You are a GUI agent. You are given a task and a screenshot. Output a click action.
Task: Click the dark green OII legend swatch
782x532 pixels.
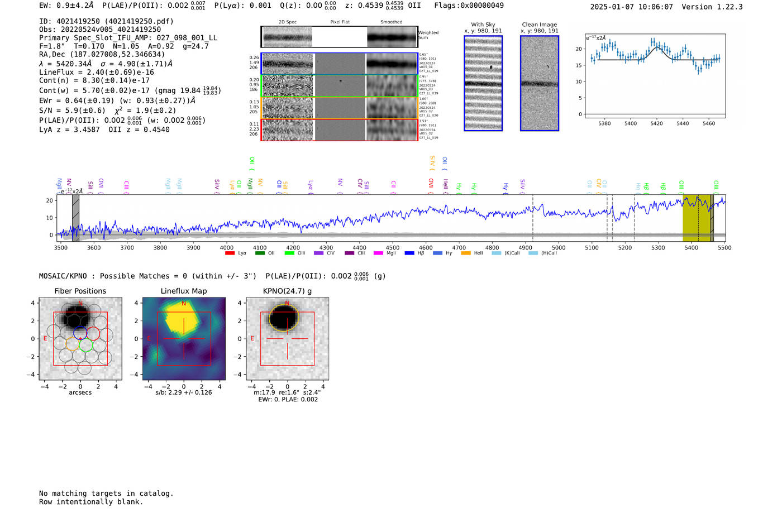click(260, 253)
